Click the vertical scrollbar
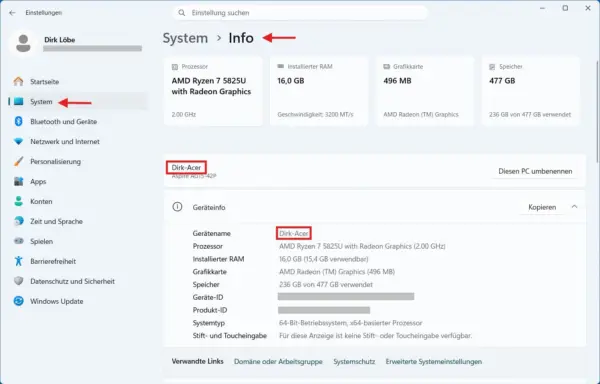Viewport: 600px width, 384px height. point(597,111)
